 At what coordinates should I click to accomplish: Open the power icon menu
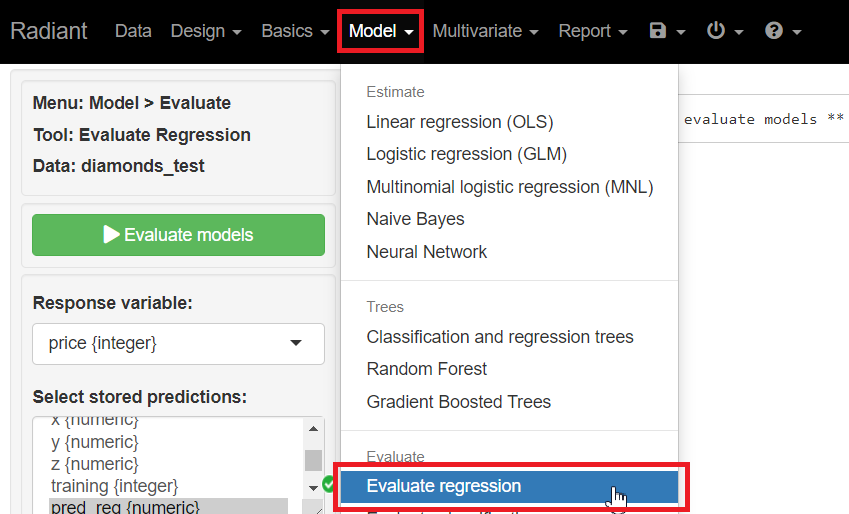(x=724, y=31)
